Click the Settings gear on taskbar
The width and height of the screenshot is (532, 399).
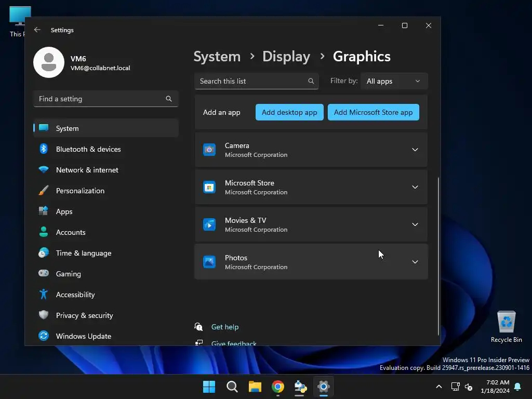pos(323,387)
